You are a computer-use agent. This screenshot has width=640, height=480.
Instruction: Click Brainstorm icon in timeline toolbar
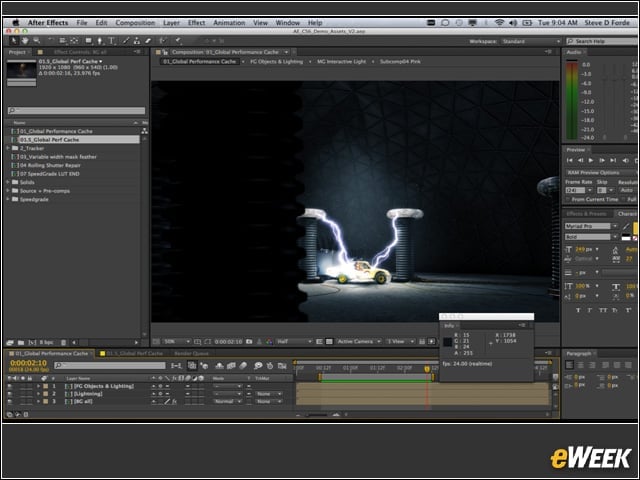[258, 366]
